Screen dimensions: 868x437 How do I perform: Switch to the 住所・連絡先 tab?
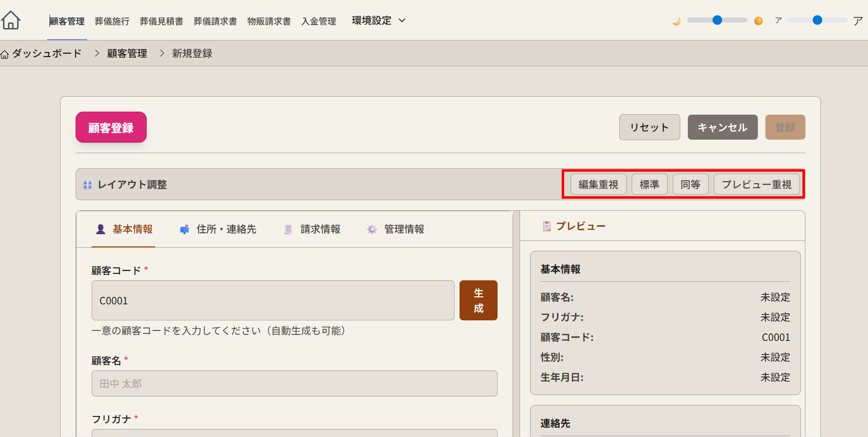218,229
